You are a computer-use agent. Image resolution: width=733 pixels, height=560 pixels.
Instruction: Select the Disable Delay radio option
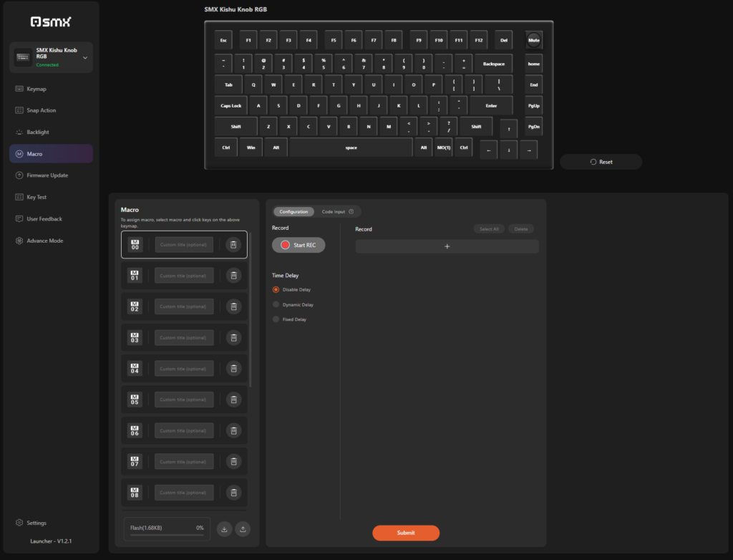[276, 290]
